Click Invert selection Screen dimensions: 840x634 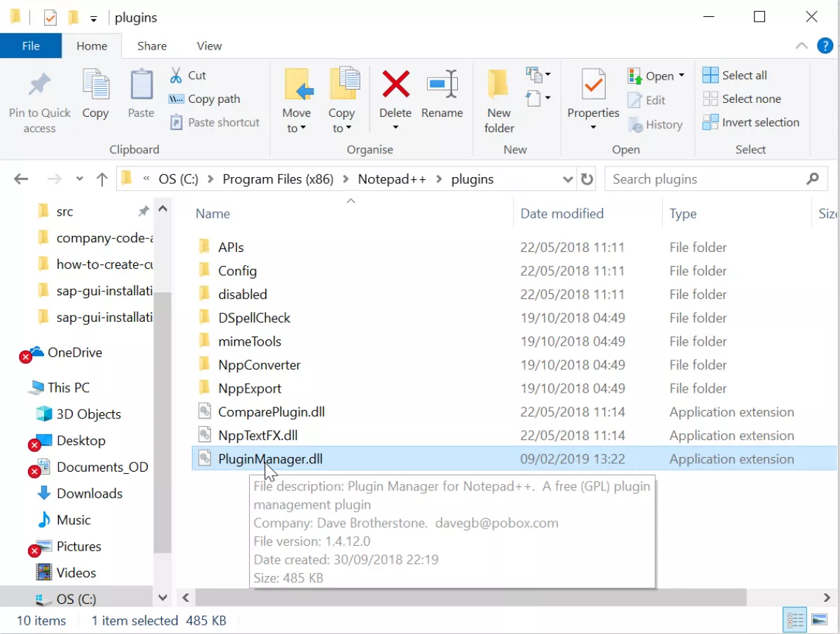click(751, 122)
